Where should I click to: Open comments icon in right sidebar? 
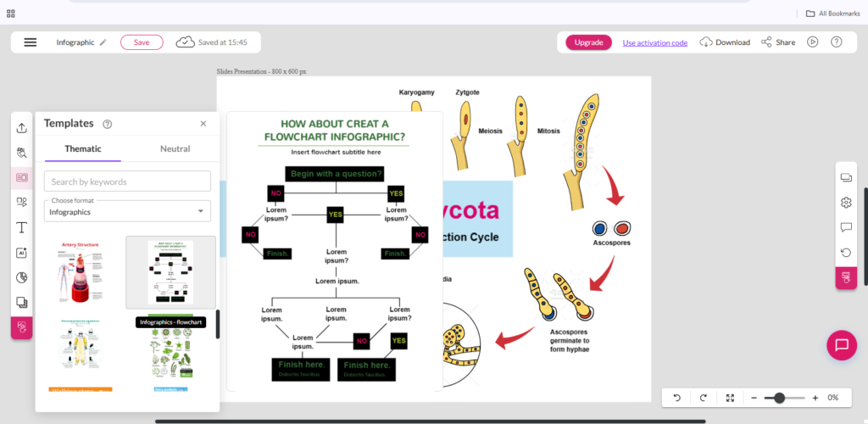(846, 227)
